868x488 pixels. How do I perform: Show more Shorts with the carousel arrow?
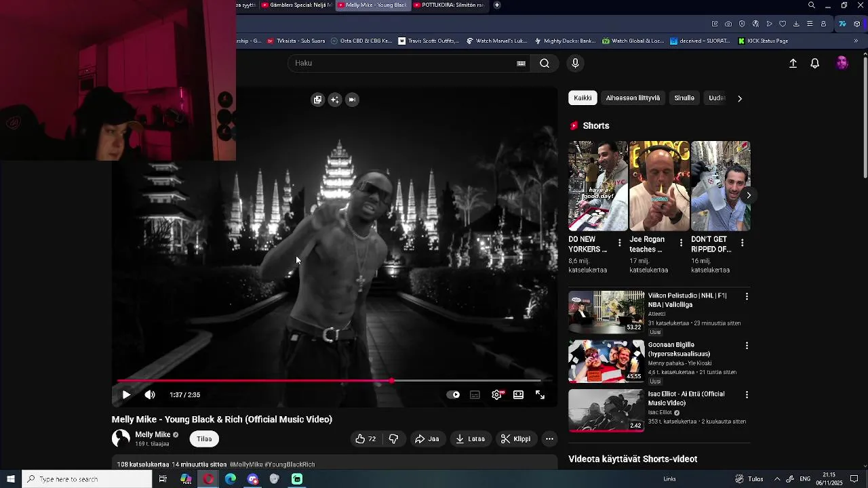point(749,195)
